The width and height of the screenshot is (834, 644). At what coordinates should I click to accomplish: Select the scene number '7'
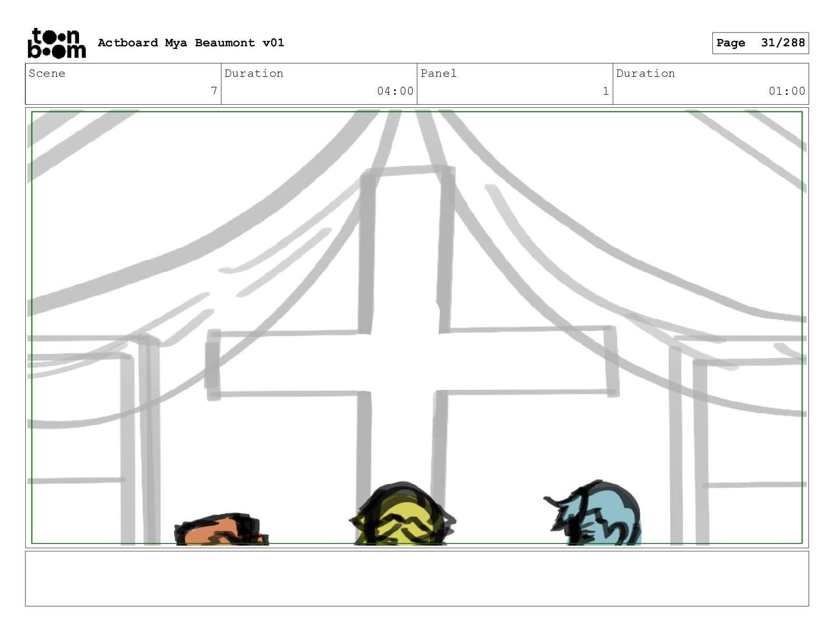click(x=214, y=91)
